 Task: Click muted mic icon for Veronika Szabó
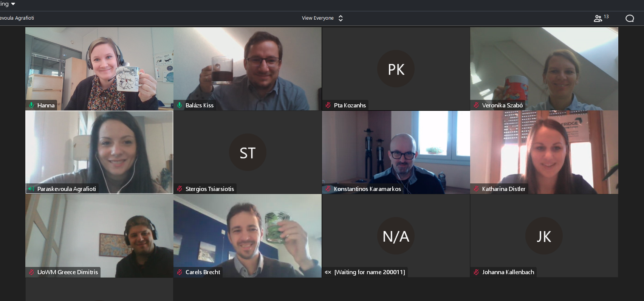[x=476, y=105]
